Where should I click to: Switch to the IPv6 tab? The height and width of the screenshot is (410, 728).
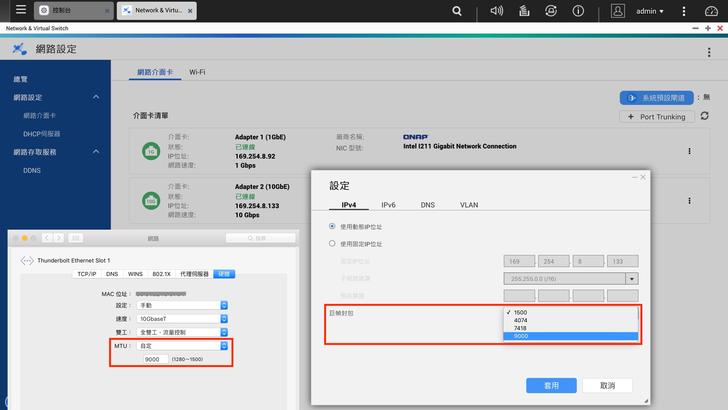[x=388, y=204]
